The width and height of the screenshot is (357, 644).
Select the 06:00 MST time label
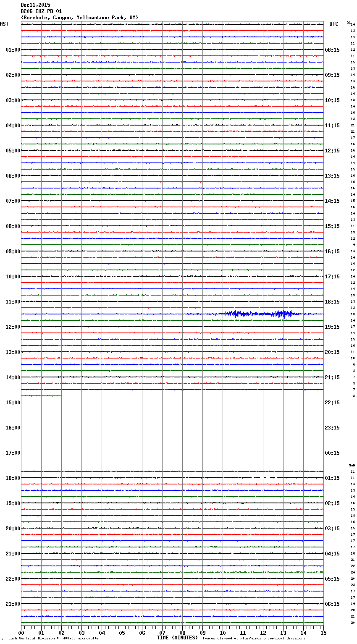pyautogui.click(x=13, y=176)
